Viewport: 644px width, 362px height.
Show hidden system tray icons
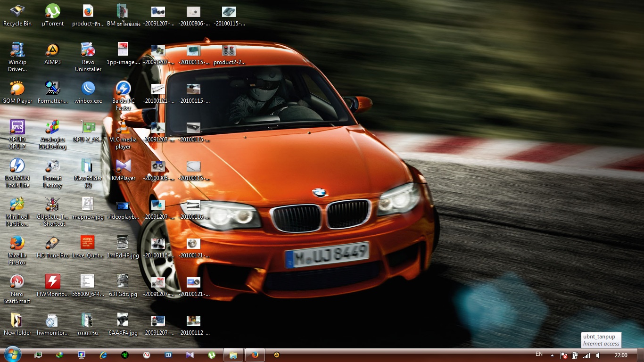[x=552, y=355]
